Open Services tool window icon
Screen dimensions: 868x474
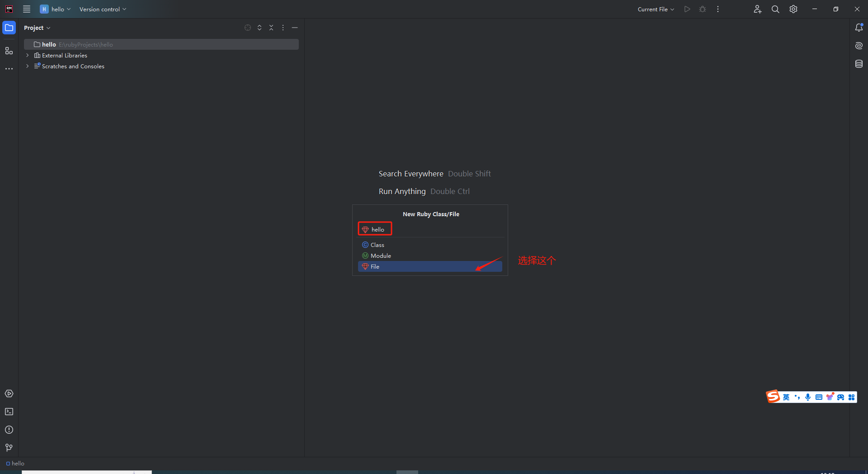coord(9,393)
